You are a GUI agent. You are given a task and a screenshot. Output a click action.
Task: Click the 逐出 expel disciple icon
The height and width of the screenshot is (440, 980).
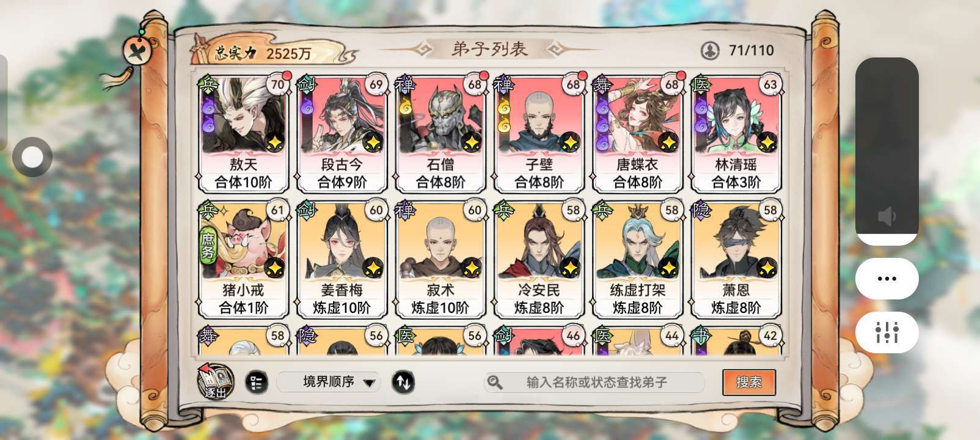click(215, 381)
